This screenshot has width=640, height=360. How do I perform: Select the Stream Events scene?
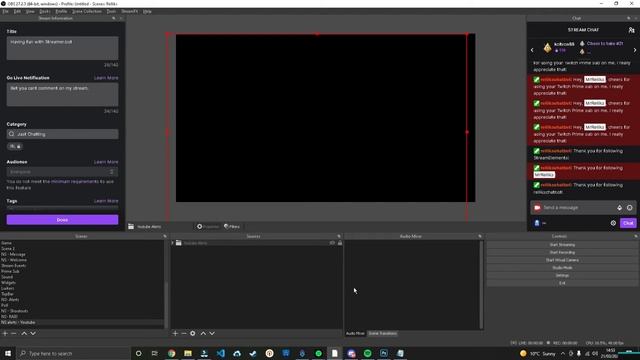click(13, 266)
